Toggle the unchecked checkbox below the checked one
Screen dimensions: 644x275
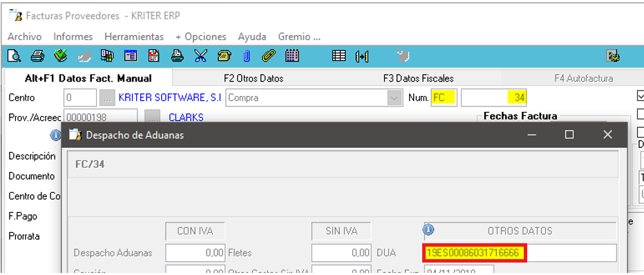640,113
